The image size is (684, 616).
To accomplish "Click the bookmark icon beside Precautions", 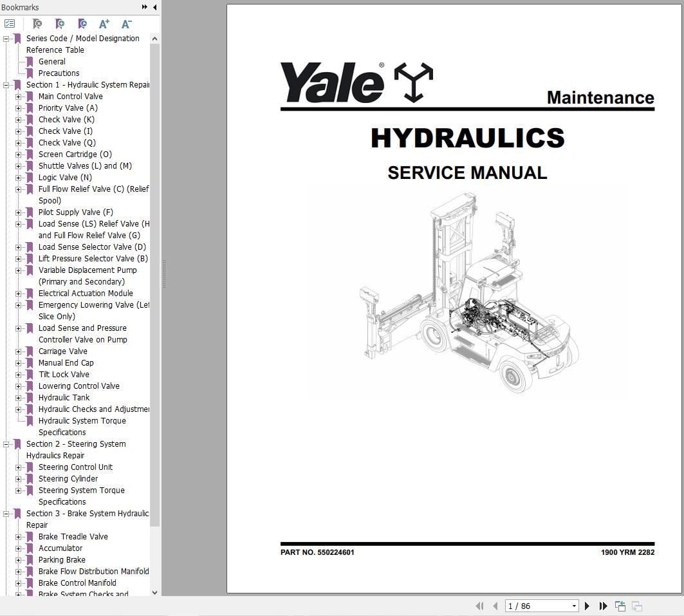I will (x=30, y=73).
